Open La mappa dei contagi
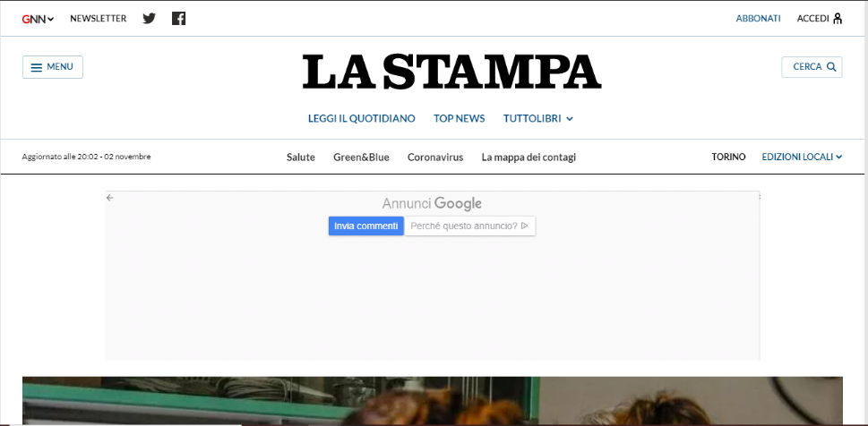The height and width of the screenshot is (426, 868). 529,158
